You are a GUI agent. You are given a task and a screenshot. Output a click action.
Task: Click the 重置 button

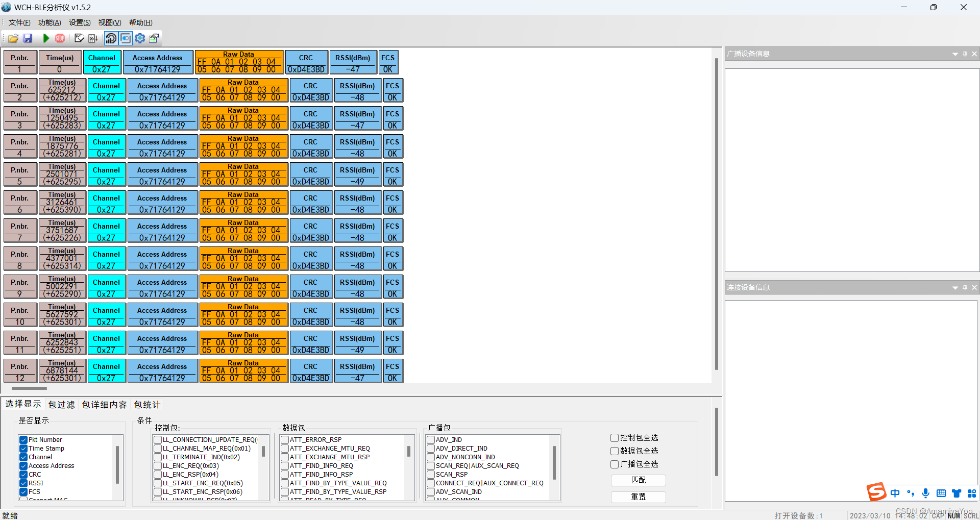(x=638, y=497)
